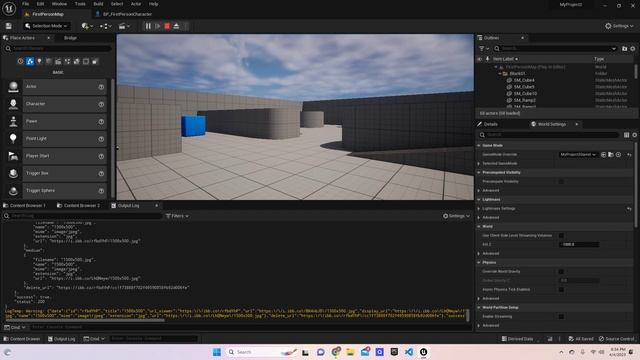Toggle Precomputed Visibility checkbox

coord(561,182)
